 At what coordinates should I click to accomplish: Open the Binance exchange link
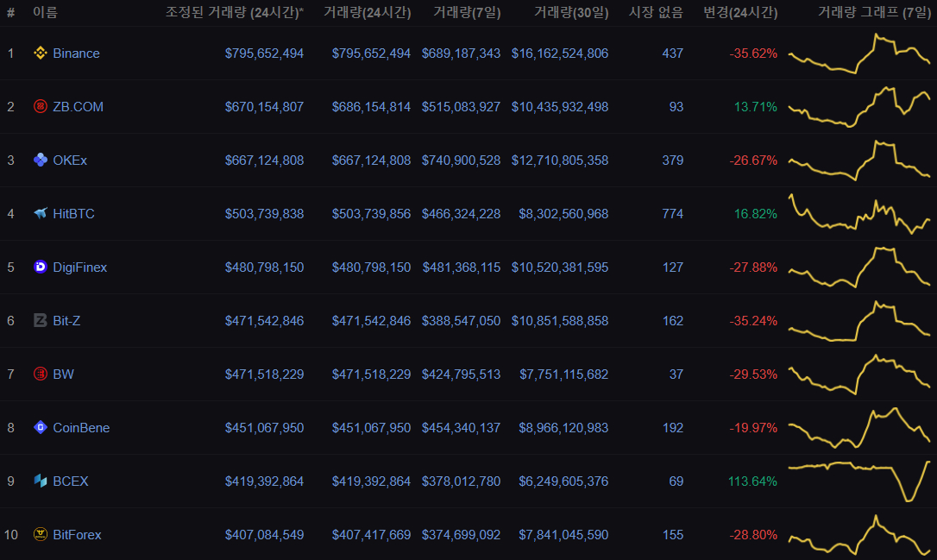pyautogui.click(x=76, y=53)
